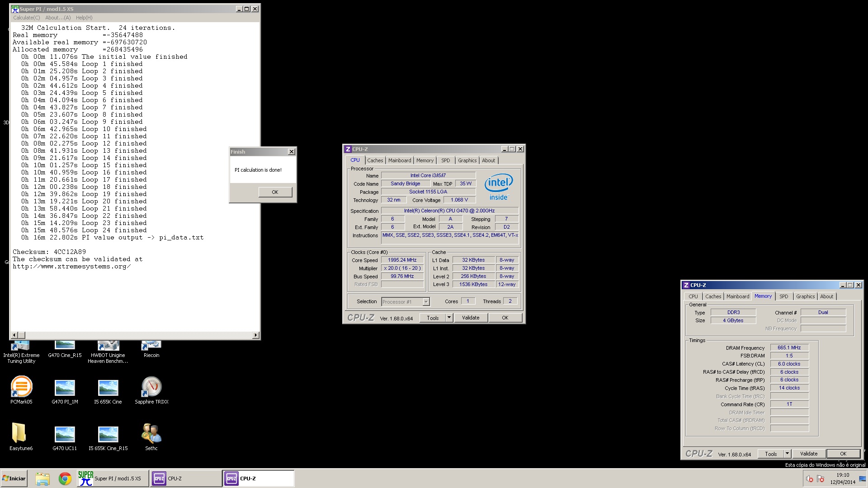The width and height of the screenshot is (868, 488).
Task: Open file explorer from taskbar
Action: 42,479
